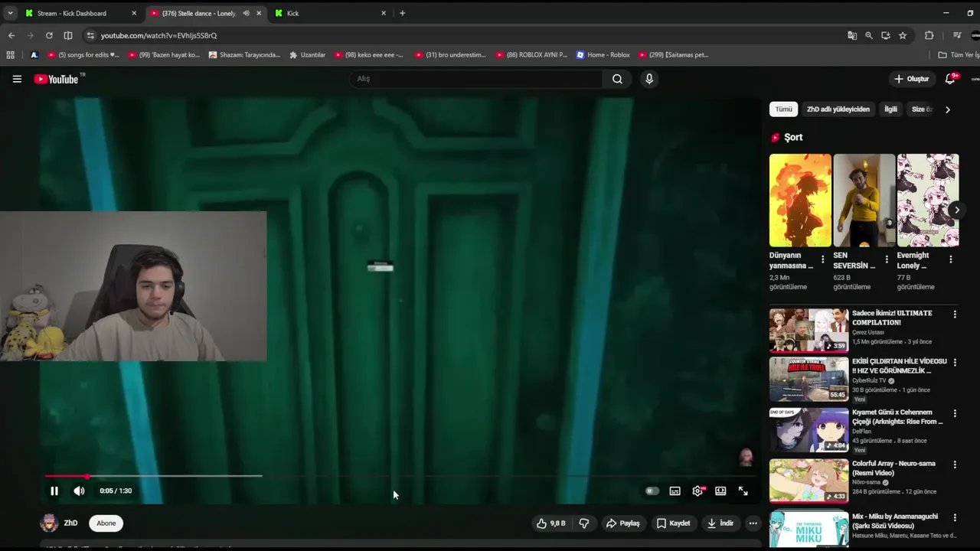Share the video with Paylaş

(x=622, y=523)
